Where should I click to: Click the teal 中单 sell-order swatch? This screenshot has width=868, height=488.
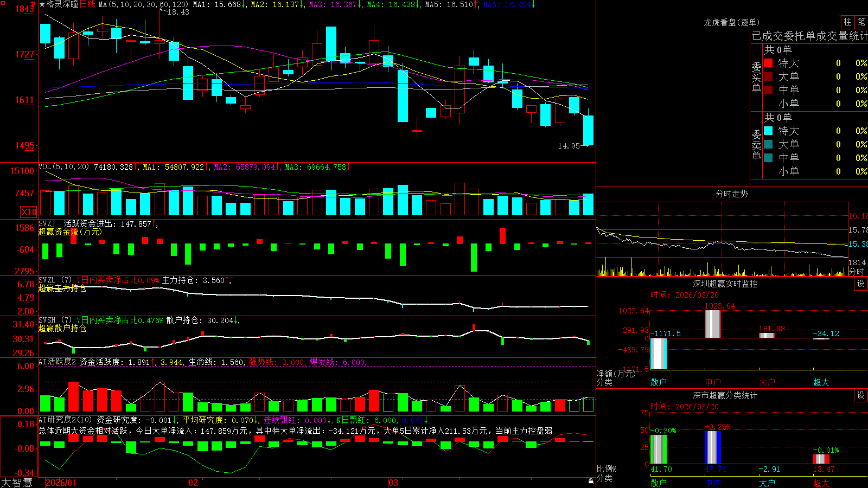768,158
